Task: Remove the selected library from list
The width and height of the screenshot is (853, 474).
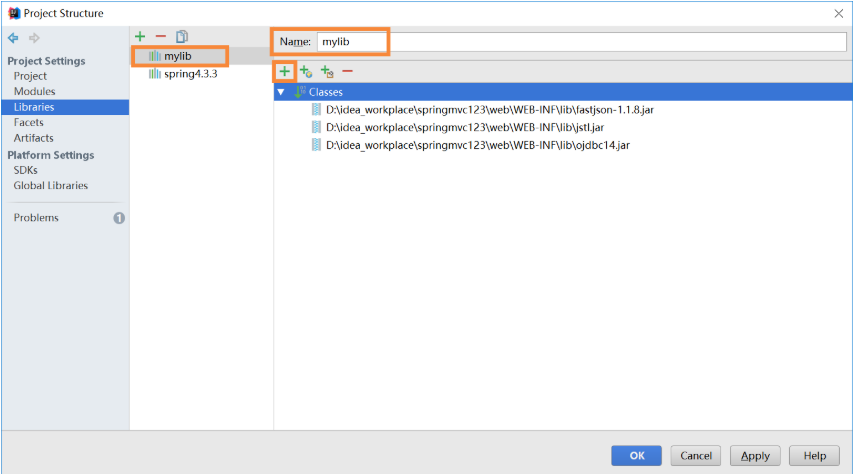Action: pyautogui.click(x=160, y=36)
